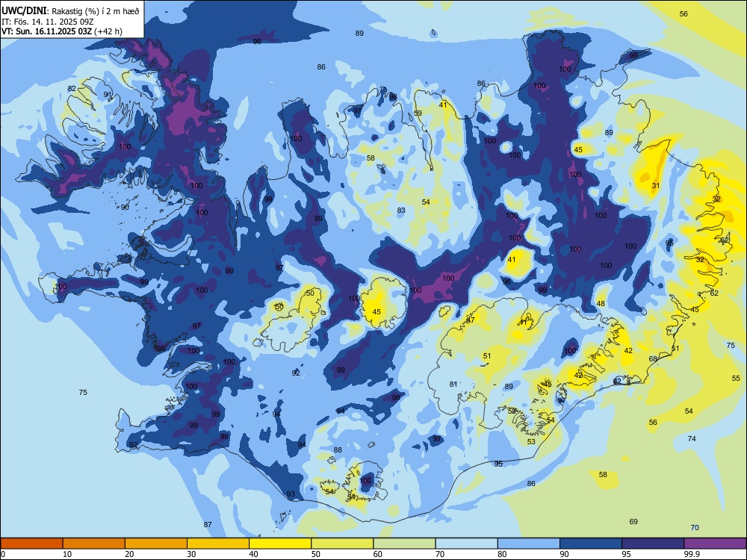Click the map humidity value '55'

736,378
